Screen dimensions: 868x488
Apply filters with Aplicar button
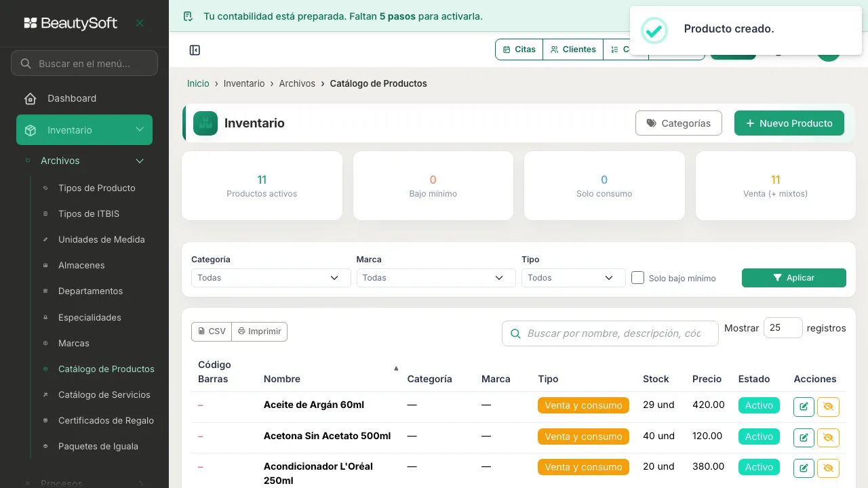(x=794, y=278)
